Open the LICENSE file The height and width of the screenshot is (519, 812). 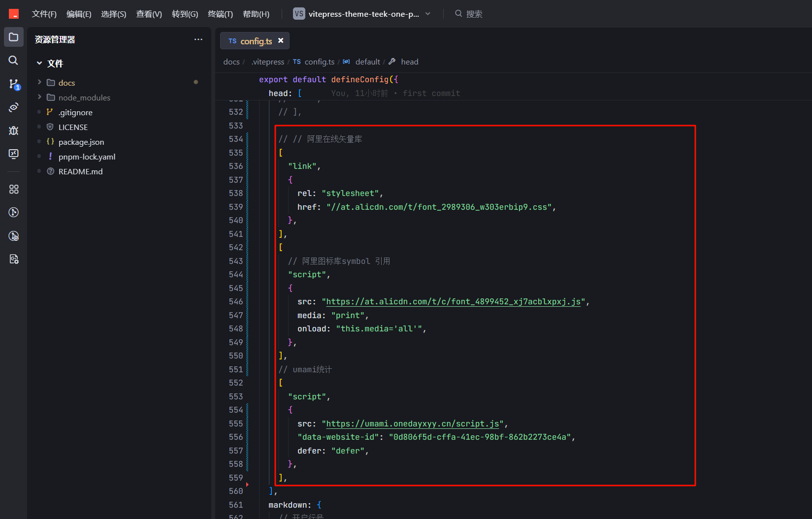73,127
